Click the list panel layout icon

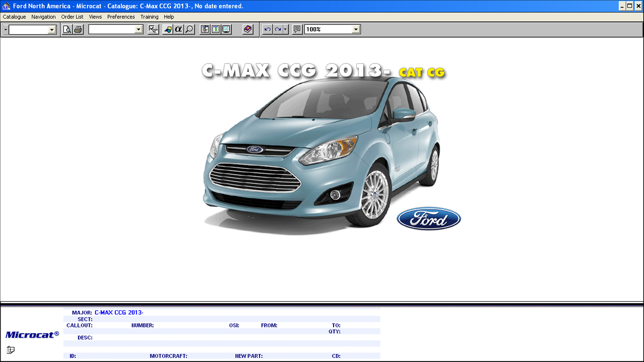(x=205, y=30)
